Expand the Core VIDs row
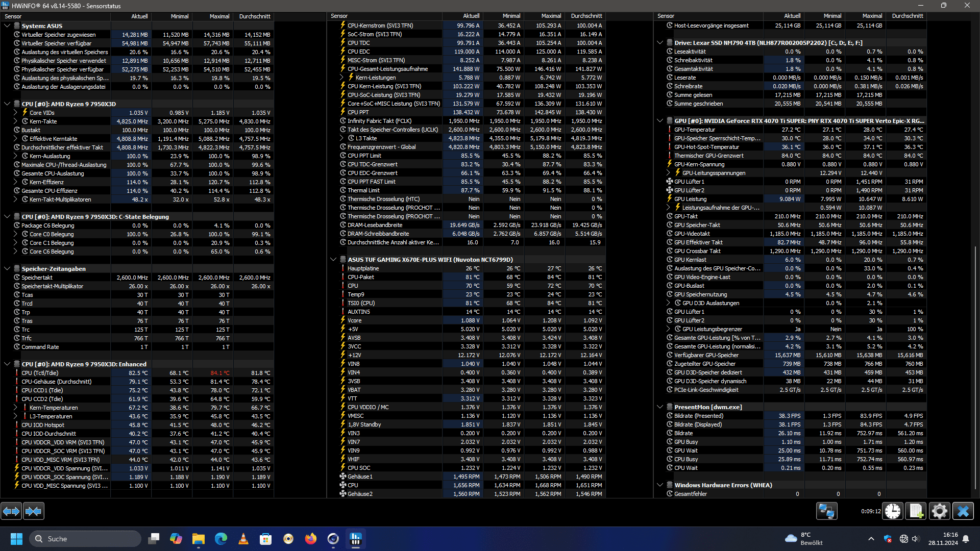This screenshot has height=551, width=980. click(15, 113)
